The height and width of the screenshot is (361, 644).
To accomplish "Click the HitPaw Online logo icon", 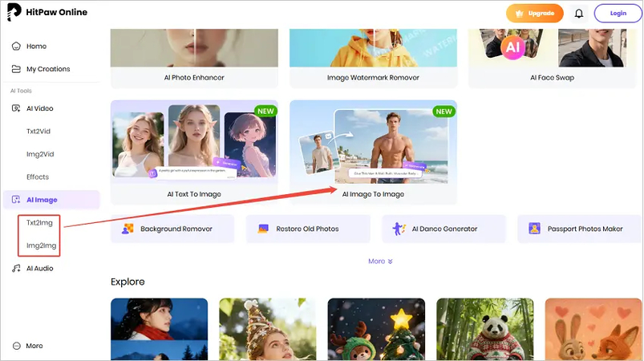I will click(x=14, y=13).
